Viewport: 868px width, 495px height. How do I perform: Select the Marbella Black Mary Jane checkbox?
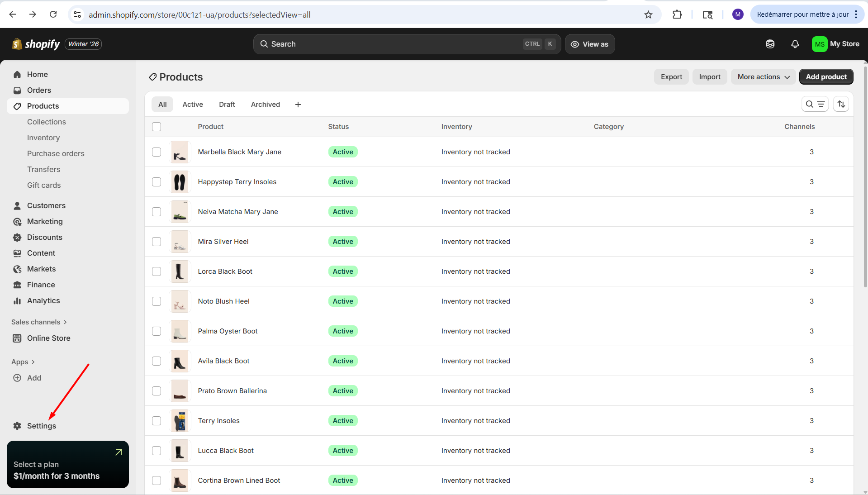pyautogui.click(x=157, y=152)
